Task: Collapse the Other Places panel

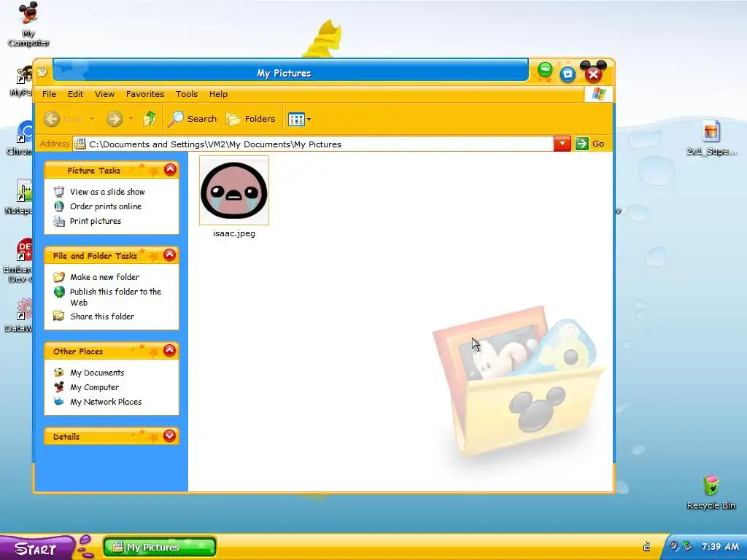Action: click(169, 351)
